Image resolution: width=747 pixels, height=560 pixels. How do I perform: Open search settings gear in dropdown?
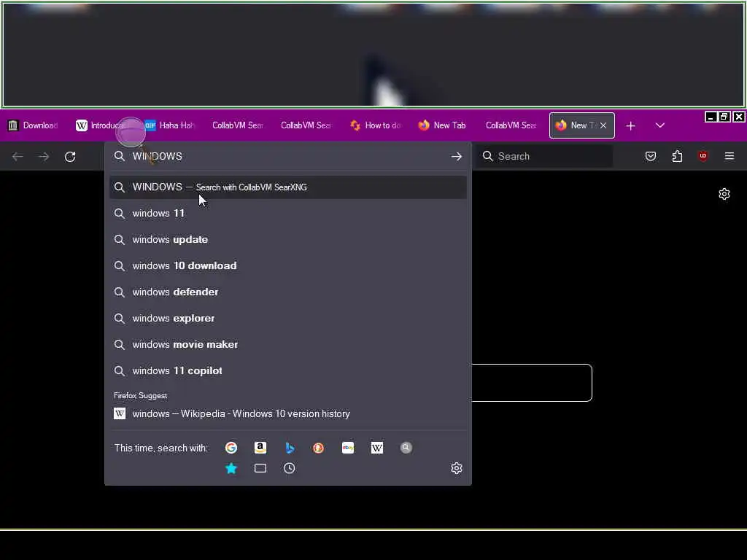click(x=457, y=469)
